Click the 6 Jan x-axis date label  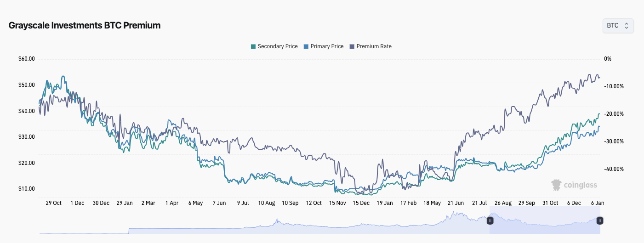598,203
